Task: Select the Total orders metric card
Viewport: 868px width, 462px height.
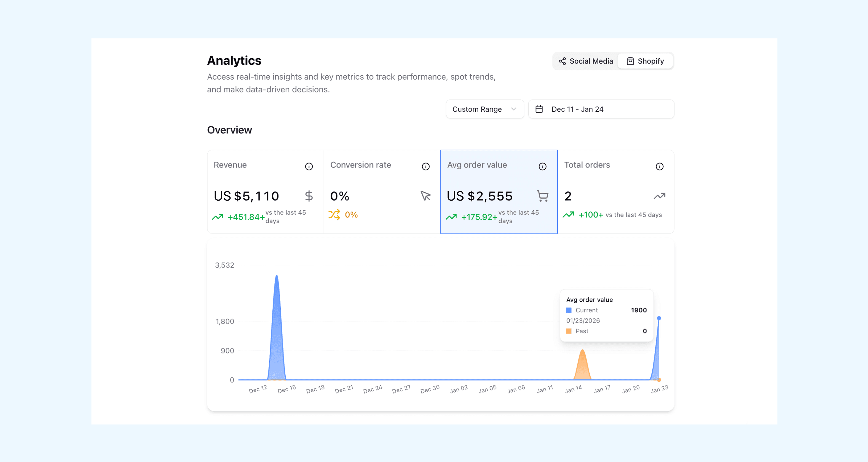Action: click(616, 191)
